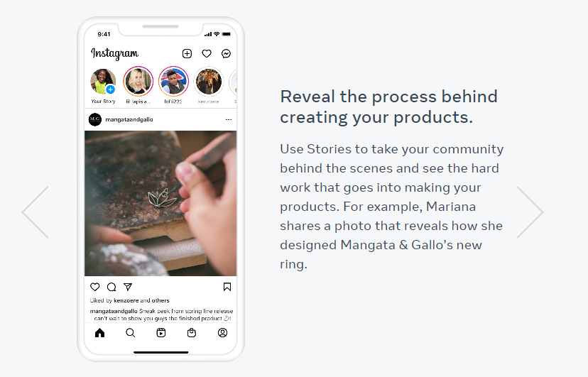Go to the Home tab
The image size is (588, 377).
[x=99, y=332]
